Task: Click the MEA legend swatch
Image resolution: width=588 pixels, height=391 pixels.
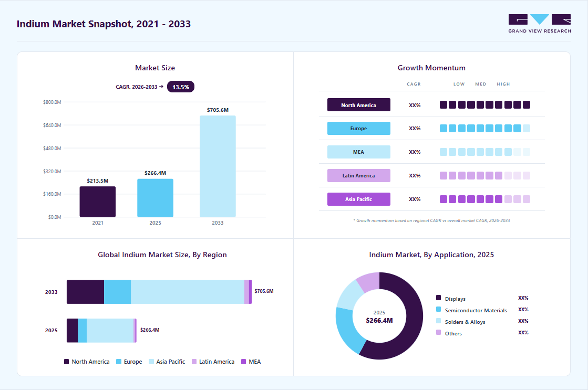Action: pos(244,362)
